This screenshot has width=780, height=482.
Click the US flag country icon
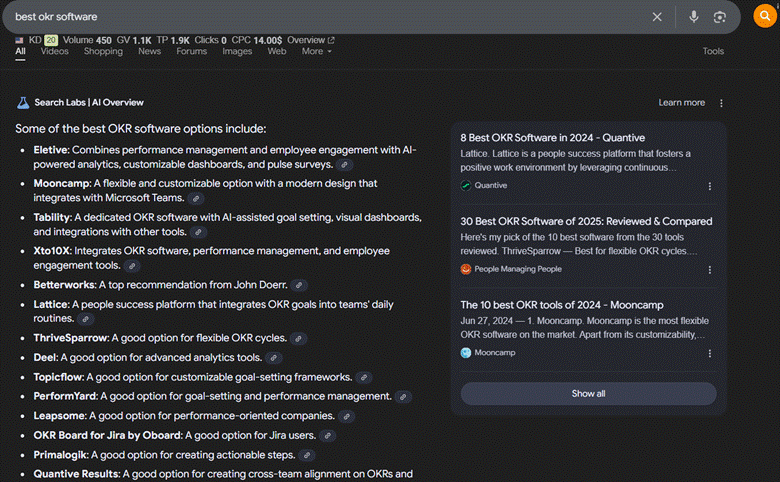(x=19, y=40)
